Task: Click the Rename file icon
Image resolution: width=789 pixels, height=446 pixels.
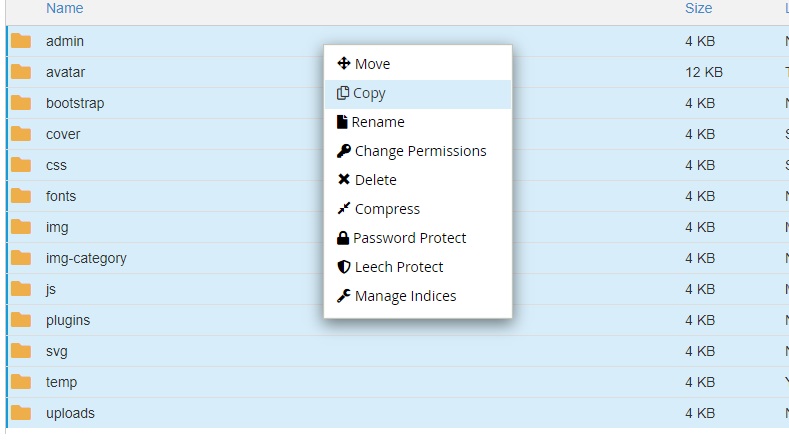Action: coord(342,122)
